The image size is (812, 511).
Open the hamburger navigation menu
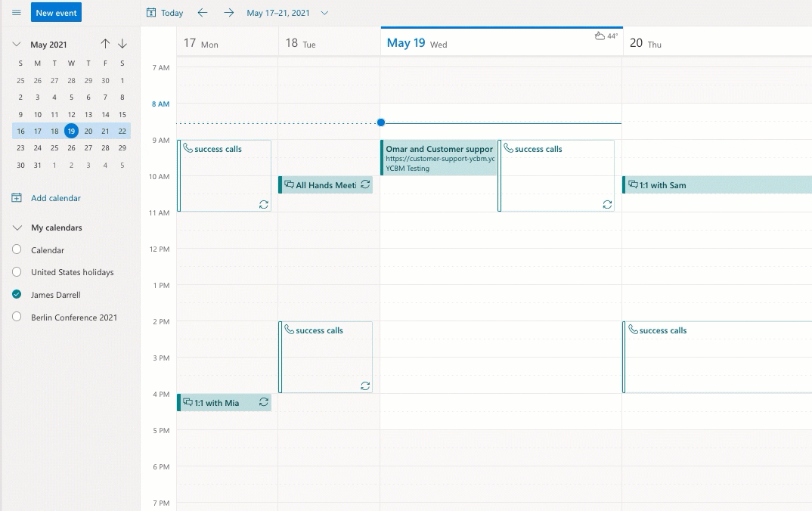click(x=16, y=13)
